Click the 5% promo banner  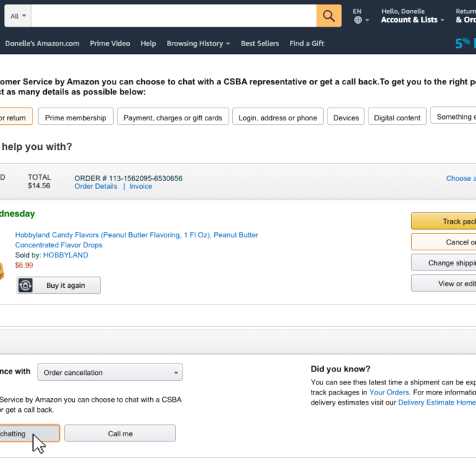(x=465, y=43)
